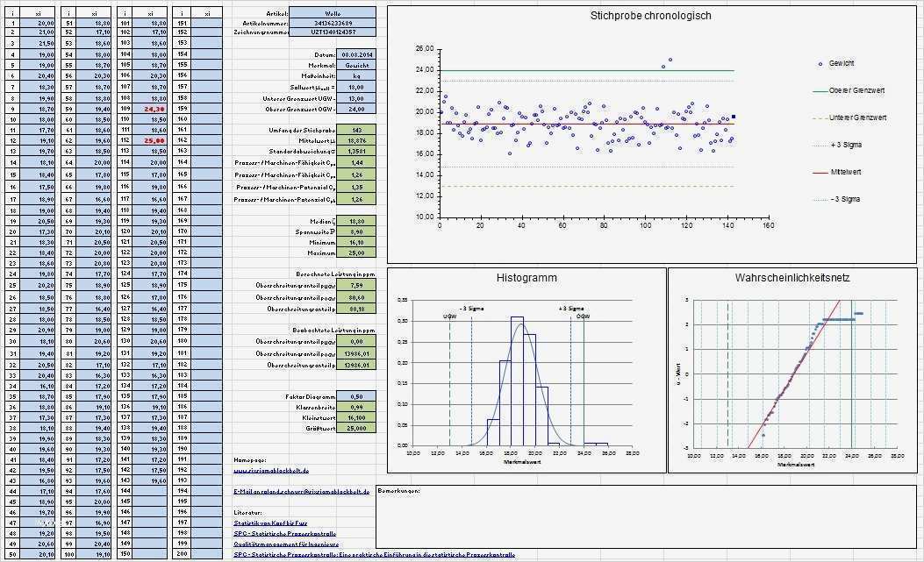The width and height of the screenshot is (924, 562).
Task: Open 'Qualitätsmanagement für Ingenieure' literature link
Action: point(286,544)
